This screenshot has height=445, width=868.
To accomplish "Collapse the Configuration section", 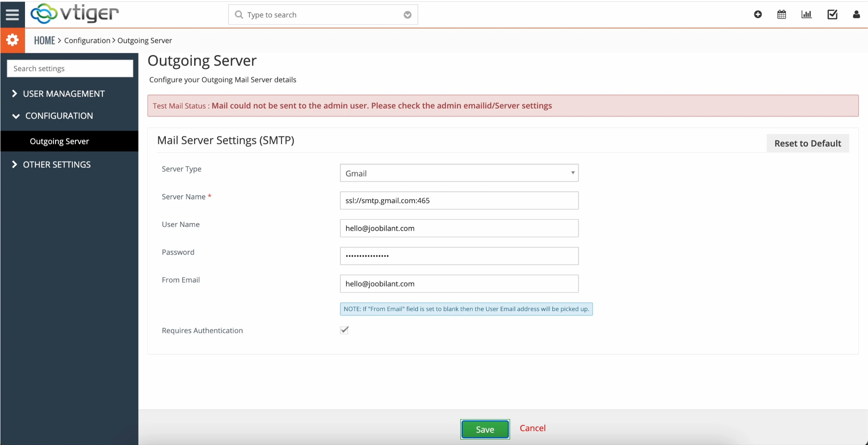I will (59, 116).
